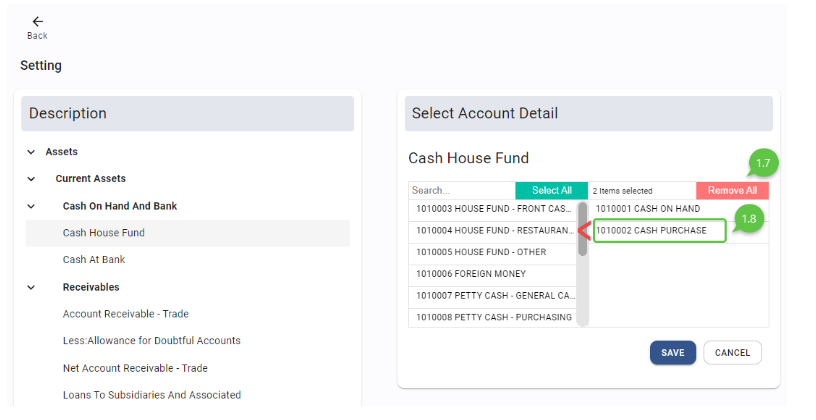This screenshot has width=816, height=420.
Task: Open Loans To Subsidiaries And Associated
Action: coord(151,395)
